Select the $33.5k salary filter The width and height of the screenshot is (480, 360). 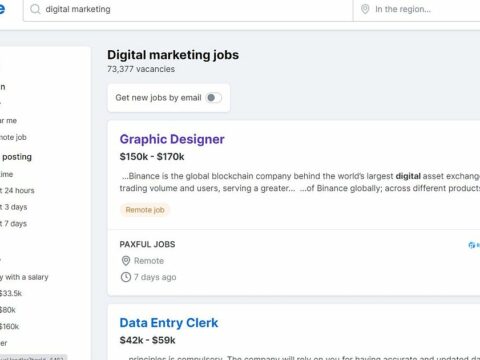click(x=11, y=293)
